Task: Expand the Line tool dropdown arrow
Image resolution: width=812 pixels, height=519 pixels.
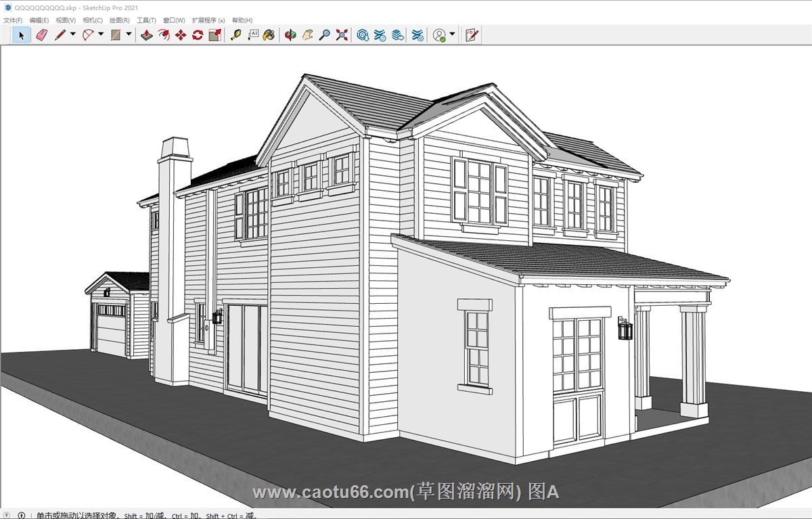Action: (x=72, y=35)
